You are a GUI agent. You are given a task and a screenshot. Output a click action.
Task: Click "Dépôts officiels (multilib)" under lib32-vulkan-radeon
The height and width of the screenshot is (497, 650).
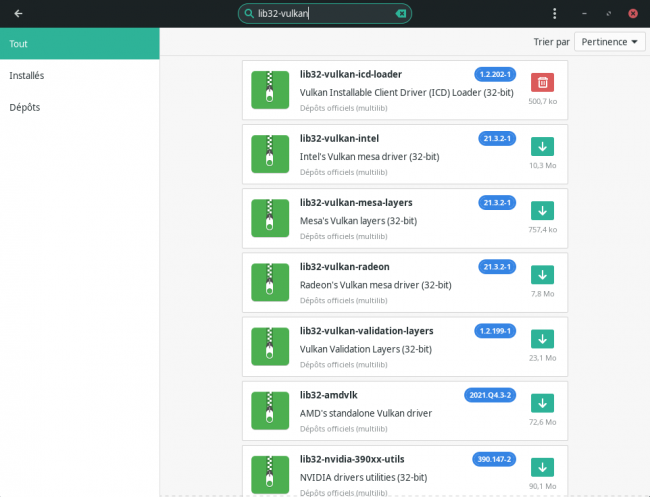343,301
